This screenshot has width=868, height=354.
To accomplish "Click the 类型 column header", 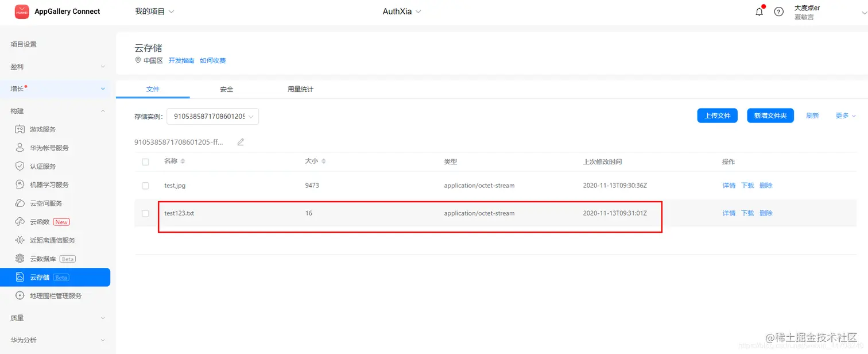I will click(451, 162).
